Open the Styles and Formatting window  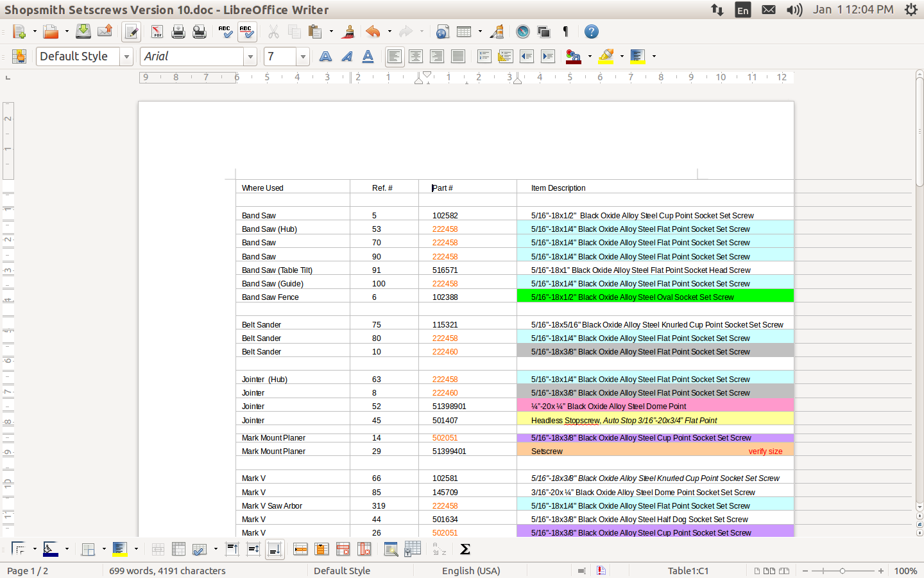click(19, 57)
